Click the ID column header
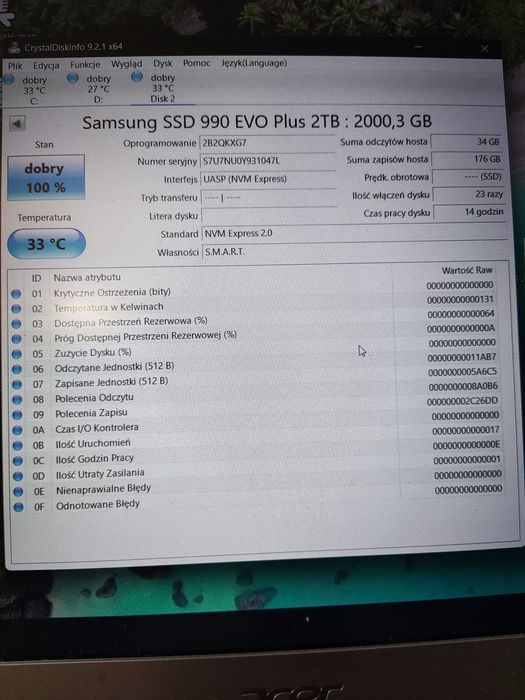The height and width of the screenshot is (700, 525). coord(36,278)
